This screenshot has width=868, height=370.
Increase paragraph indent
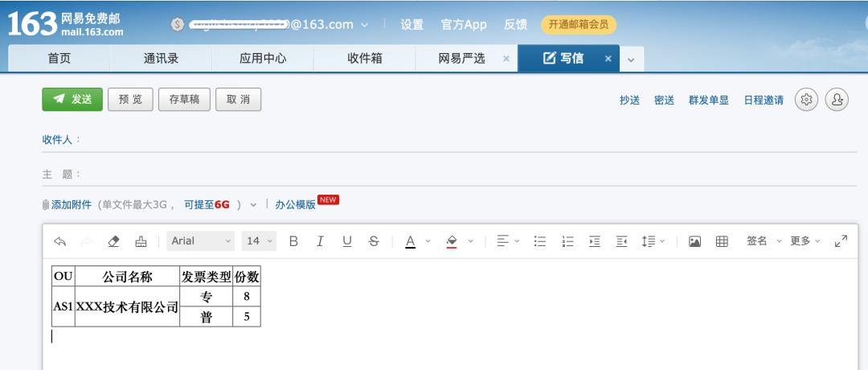pyautogui.click(x=595, y=241)
